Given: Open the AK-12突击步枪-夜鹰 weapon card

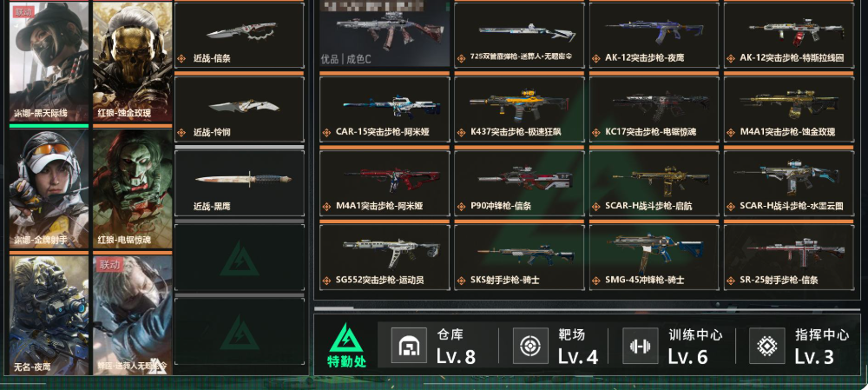Looking at the screenshot, I should [654, 36].
